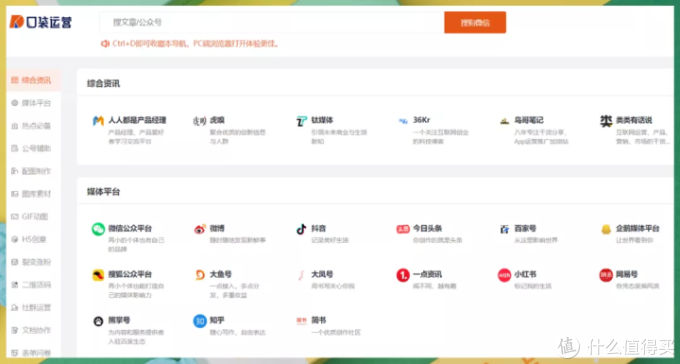Go to 热点必备 in the sidebar
This screenshot has height=364, width=680.
(x=34, y=126)
